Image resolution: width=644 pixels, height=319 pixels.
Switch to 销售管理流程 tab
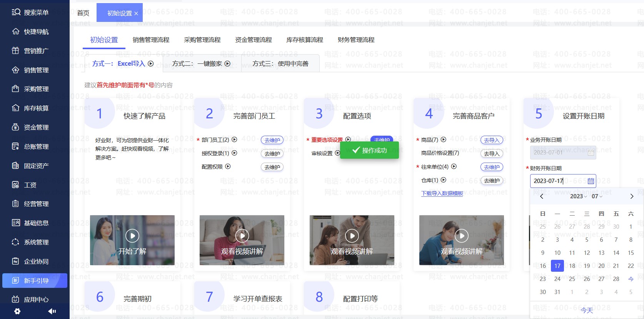click(151, 40)
